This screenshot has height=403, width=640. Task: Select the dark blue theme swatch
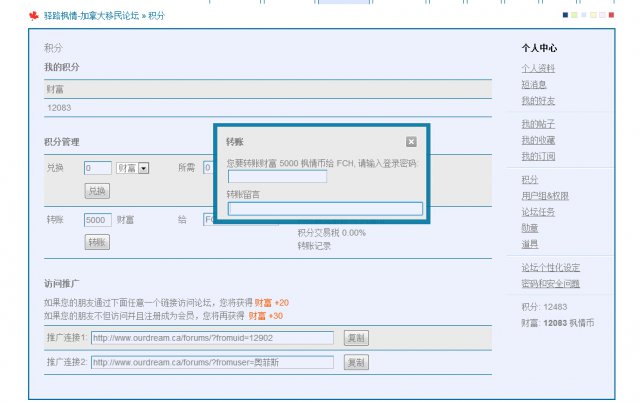point(565,15)
